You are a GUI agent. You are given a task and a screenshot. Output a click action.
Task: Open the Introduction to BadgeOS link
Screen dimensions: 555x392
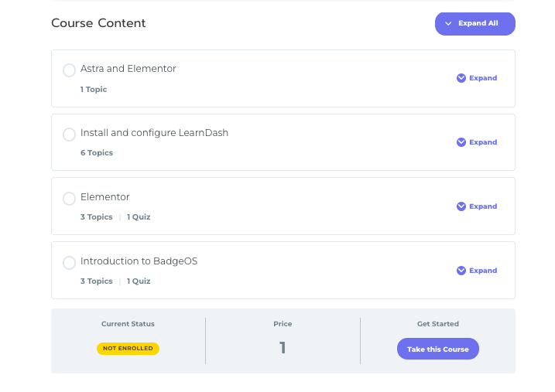tap(139, 261)
